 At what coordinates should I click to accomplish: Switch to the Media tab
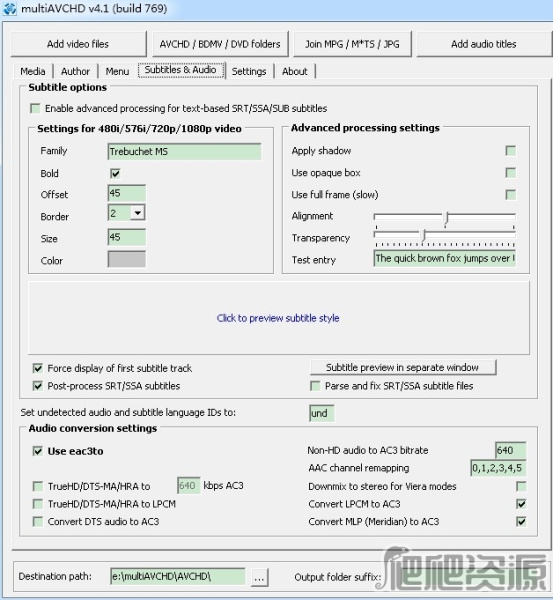[x=33, y=71]
